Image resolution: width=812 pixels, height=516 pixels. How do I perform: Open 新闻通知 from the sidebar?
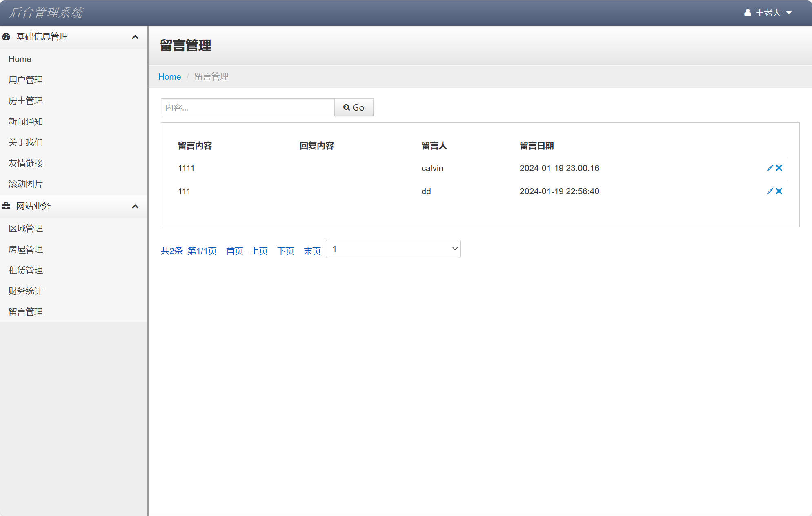point(26,122)
